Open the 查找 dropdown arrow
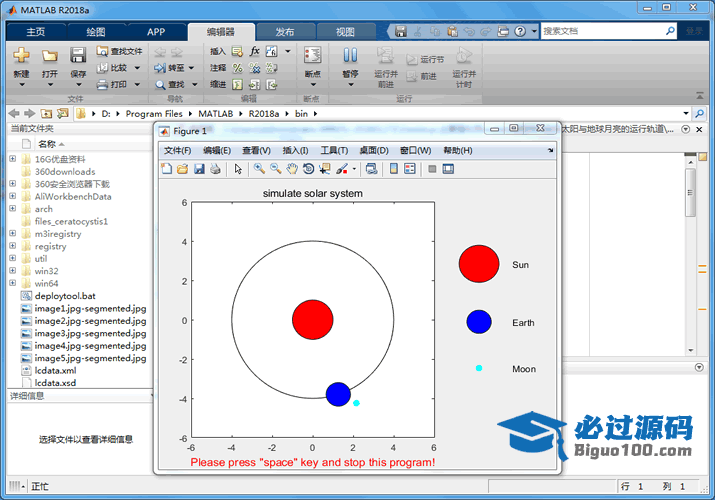Screen dimensions: 715x500 (x=195, y=84)
